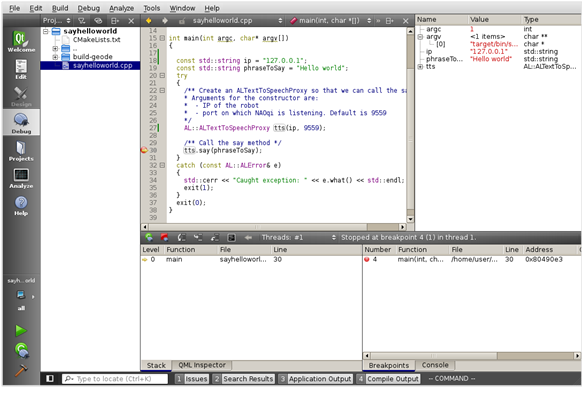The image size is (582, 395).
Task: Fold the main function at line 15
Action: click(x=162, y=38)
